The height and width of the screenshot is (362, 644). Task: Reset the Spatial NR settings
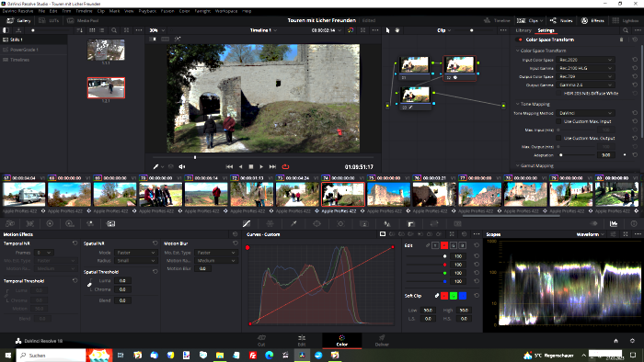[155, 243]
